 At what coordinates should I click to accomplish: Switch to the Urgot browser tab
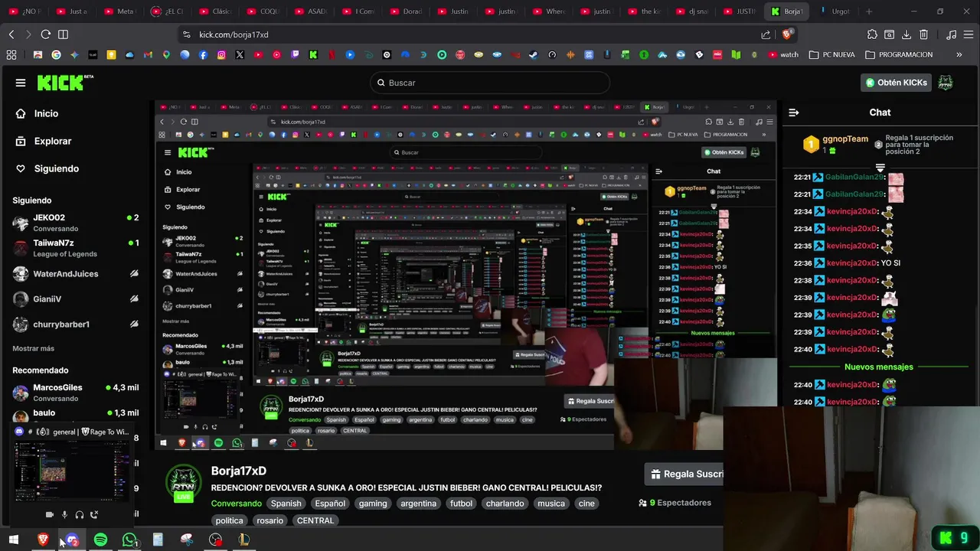(x=835, y=11)
